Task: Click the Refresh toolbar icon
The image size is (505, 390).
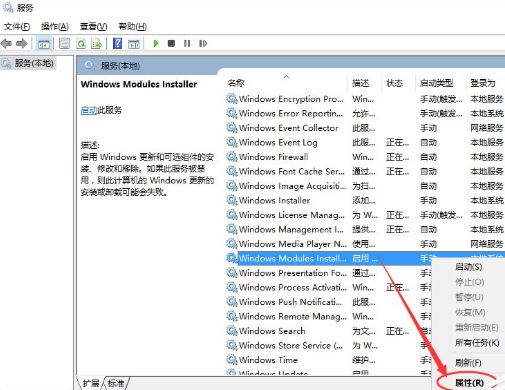Action: coord(81,43)
